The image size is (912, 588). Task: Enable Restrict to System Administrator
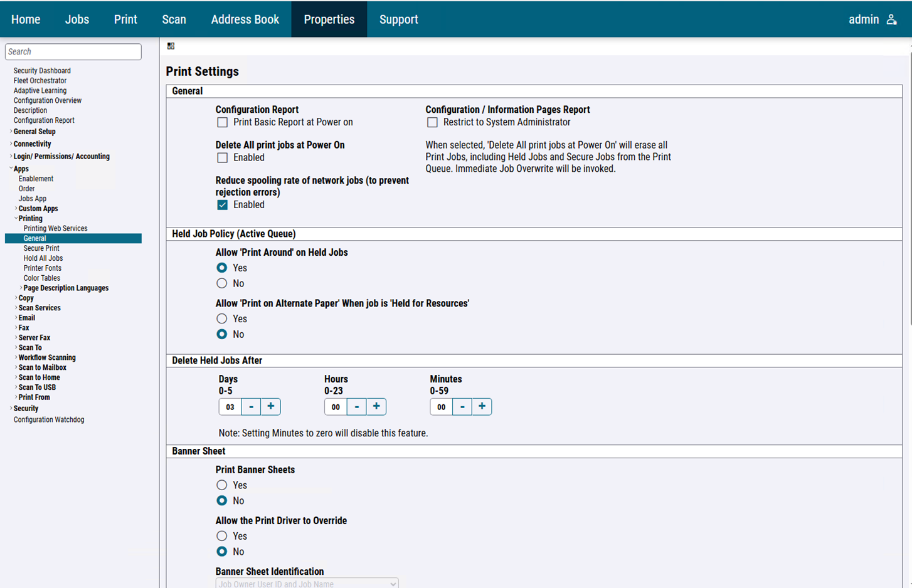tap(432, 122)
